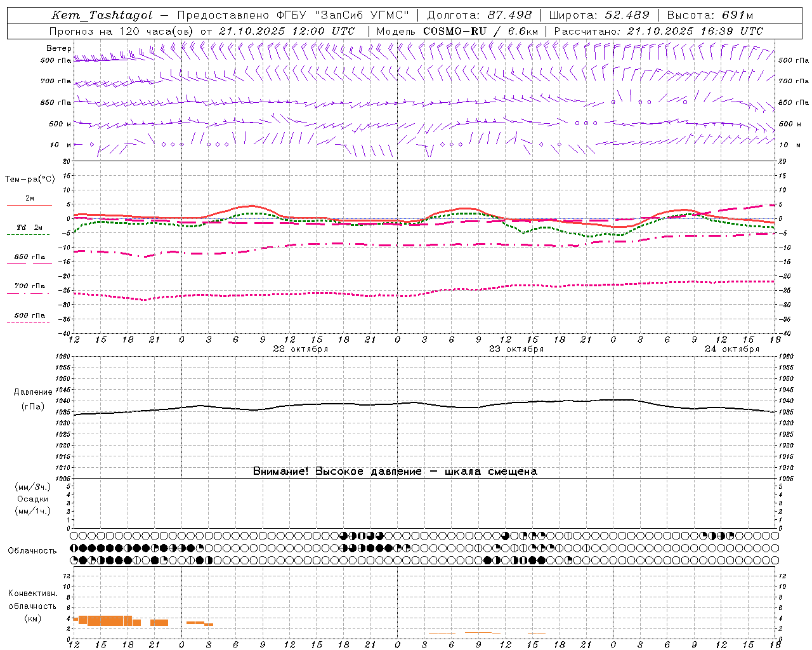Select the '21.10.2025 12:00 UTC' start time
This screenshot has height=650, width=812.
(287, 31)
